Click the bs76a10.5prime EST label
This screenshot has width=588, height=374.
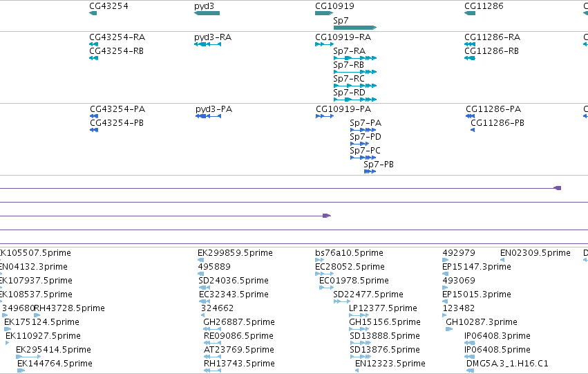[x=349, y=253]
